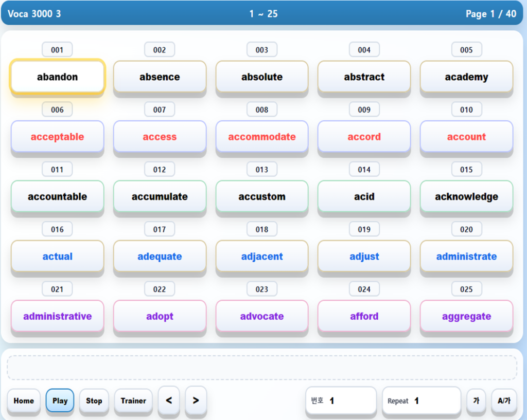Click the blue word 'adjacent'

tap(262, 257)
